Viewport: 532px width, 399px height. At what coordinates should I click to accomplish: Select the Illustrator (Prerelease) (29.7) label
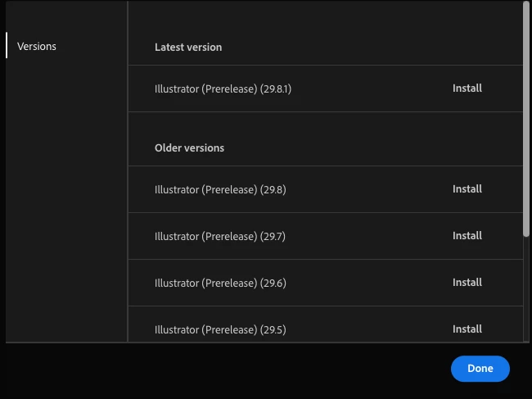tap(220, 236)
